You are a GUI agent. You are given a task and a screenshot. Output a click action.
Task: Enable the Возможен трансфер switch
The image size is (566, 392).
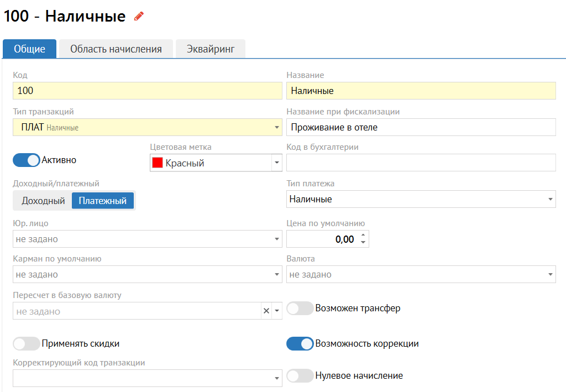point(300,309)
